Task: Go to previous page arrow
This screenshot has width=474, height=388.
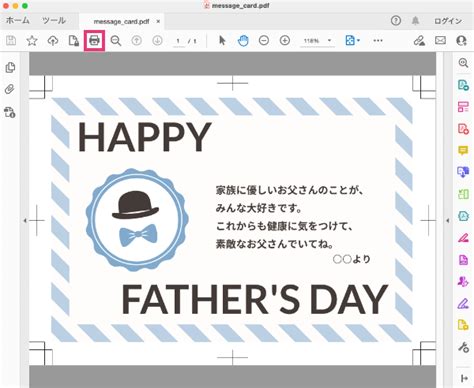Action: tap(136, 41)
